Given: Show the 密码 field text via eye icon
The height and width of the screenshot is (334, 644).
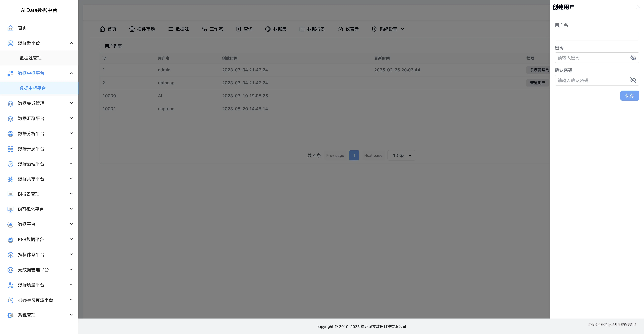Looking at the screenshot, I should tap(633, 58).
